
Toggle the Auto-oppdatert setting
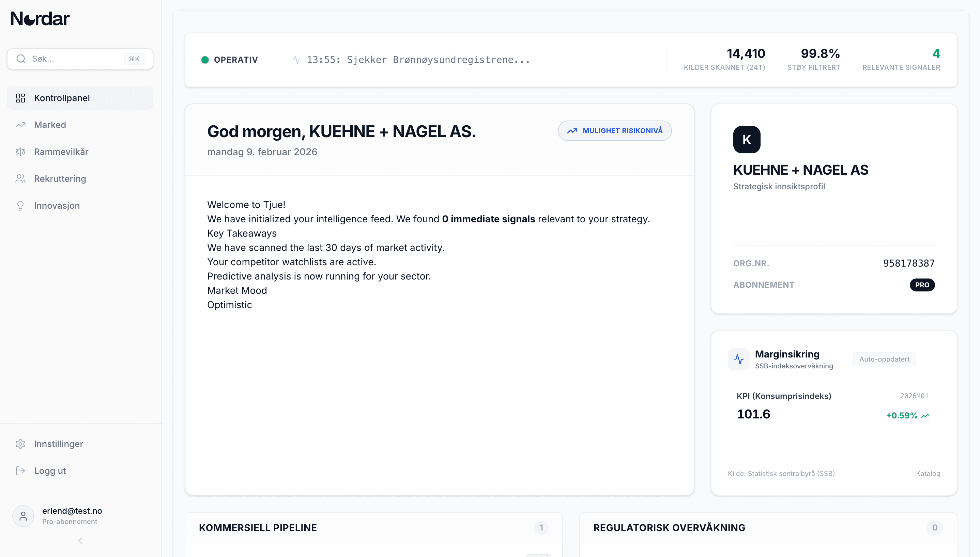pos(884,359)
